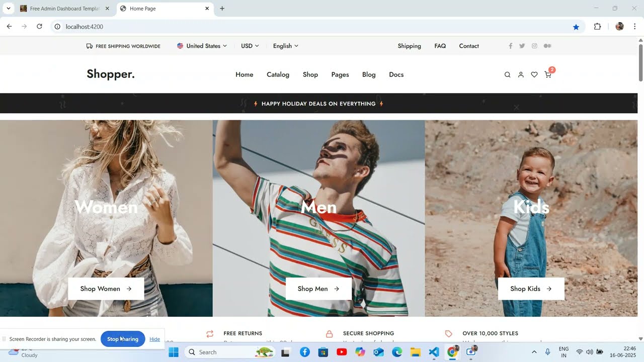Image resolution: width=644 pixels, height=362 pixels.
Task: Open the site search icon
Action: click(x=507, y=75)
